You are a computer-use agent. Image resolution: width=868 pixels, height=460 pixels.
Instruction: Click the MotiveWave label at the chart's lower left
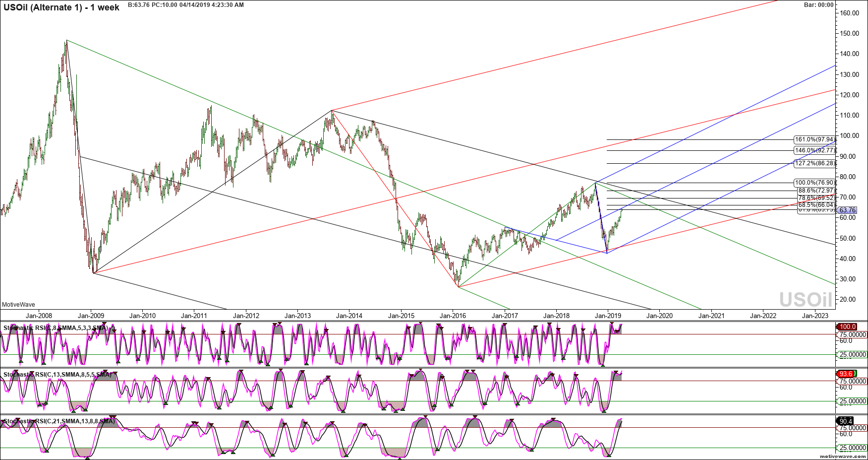click(18, 305)
